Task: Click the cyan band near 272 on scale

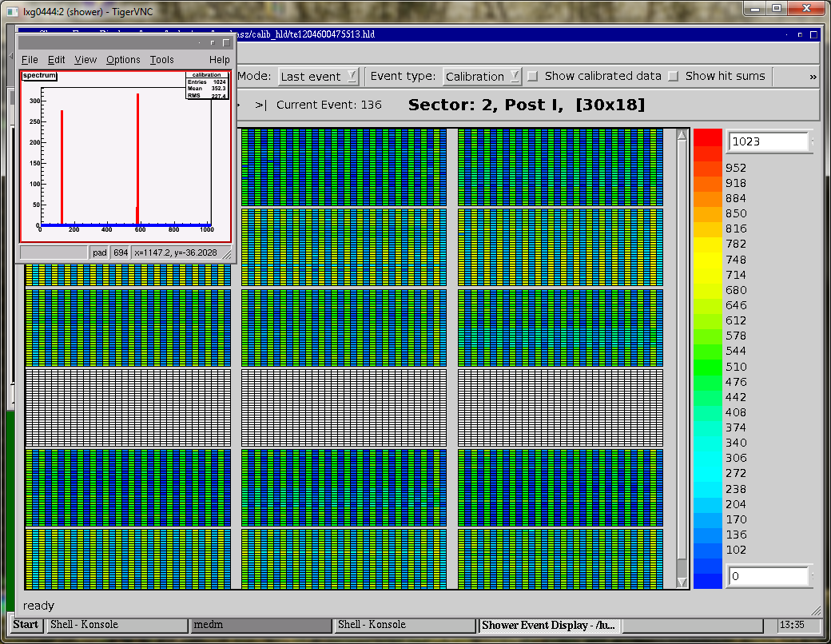Action: coord(708,473)
